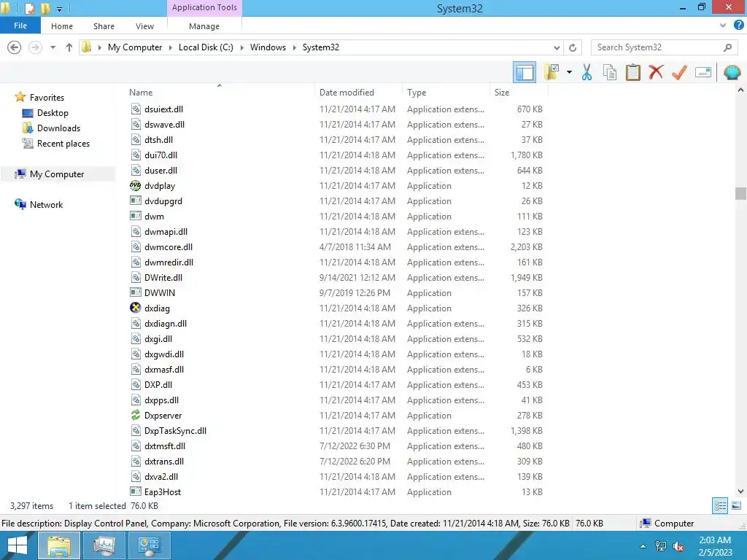Click the Paste clipboard icon
The height and width of the screenshot is (560, 747).
point(632,72)
